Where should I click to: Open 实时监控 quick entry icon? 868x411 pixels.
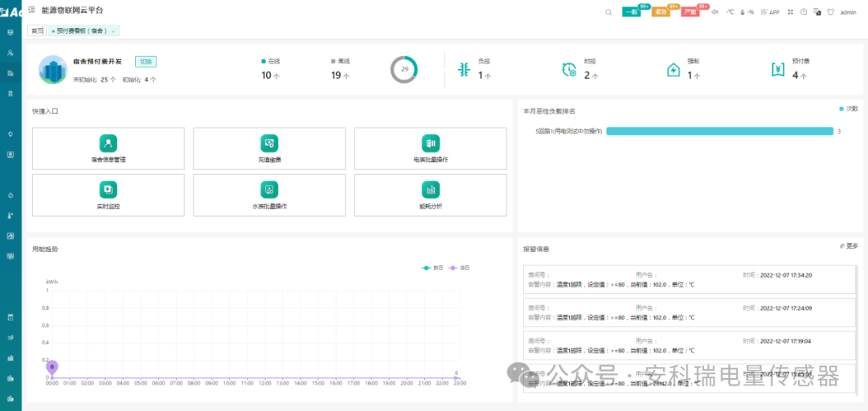[x=108, y=190]
